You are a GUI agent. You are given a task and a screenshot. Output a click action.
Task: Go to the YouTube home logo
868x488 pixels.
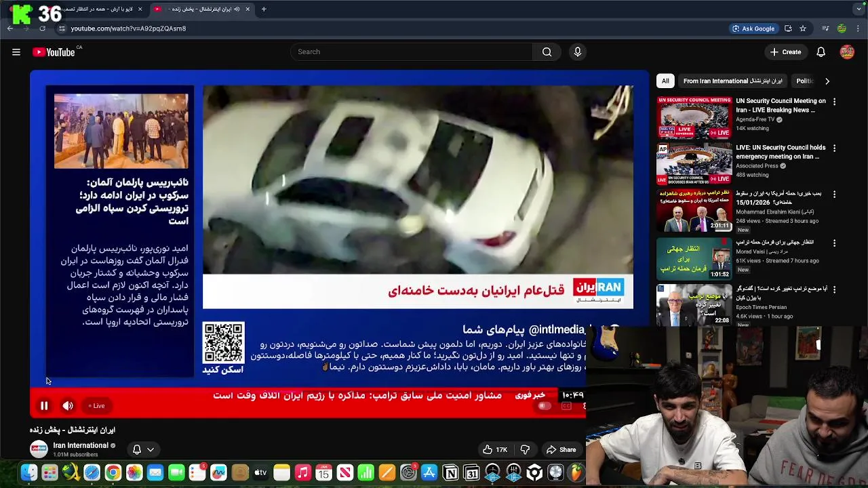(x=54, y=52)
